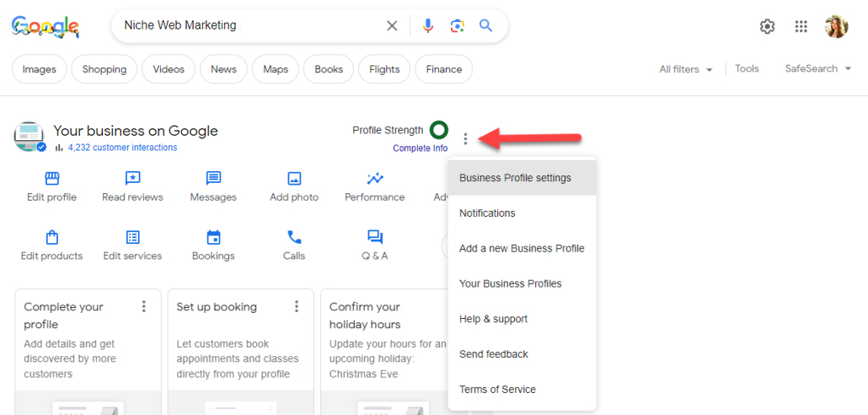The width and height of the screenshot is (868, 415).
Task: Open Read reviews star icon
Action: click(x=132, y=179)
